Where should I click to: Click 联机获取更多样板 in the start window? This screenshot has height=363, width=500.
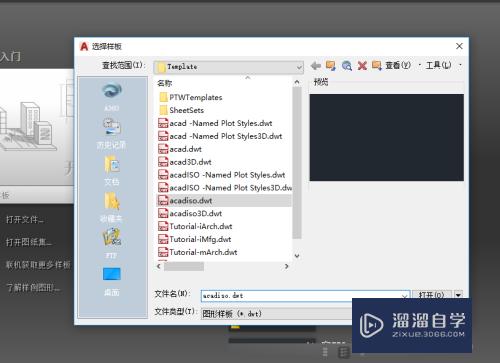click(x=38, y=265)
